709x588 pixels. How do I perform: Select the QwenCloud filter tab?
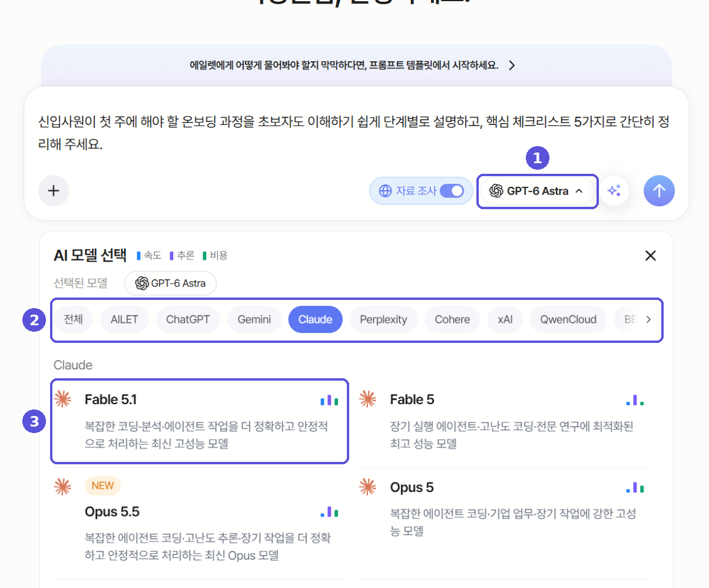click(x=568, y=320)
